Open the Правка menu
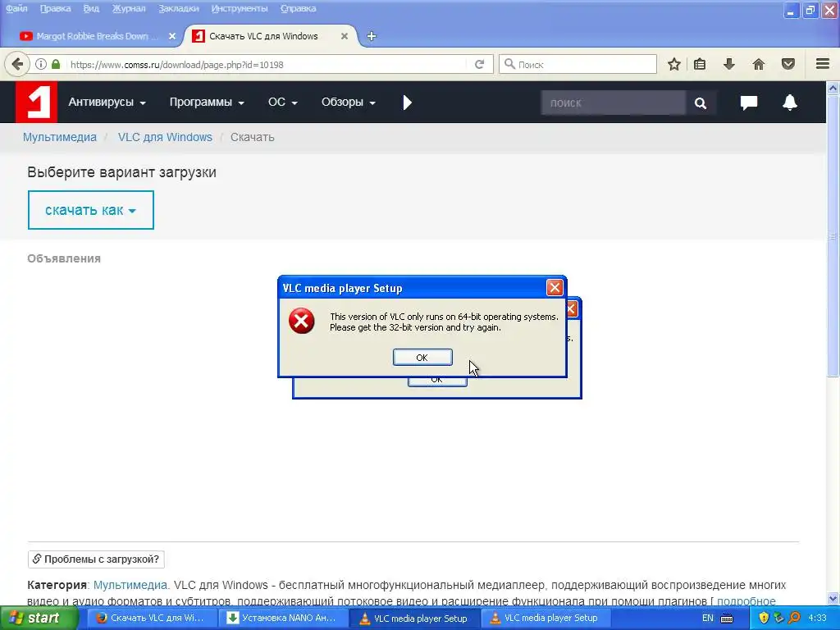The image size is (840, 630). point(55,8)
